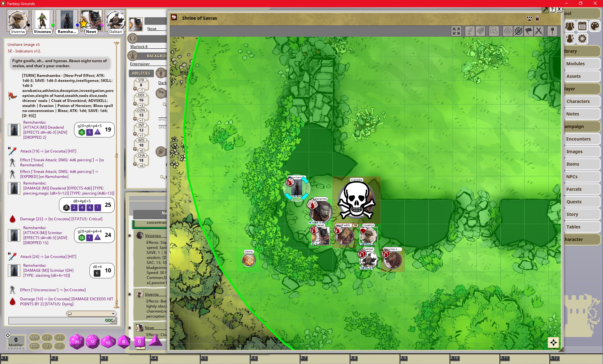Open Inverna link in combat tracker
Screen dimensions: 603x364
tap(151, 294)
